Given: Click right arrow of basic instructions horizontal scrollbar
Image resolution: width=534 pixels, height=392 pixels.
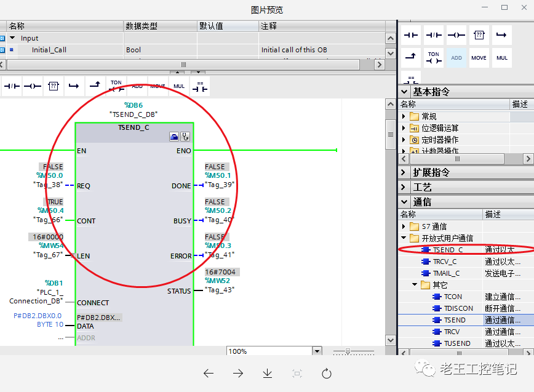Looking at the screenshot, I should pos(528,159).
